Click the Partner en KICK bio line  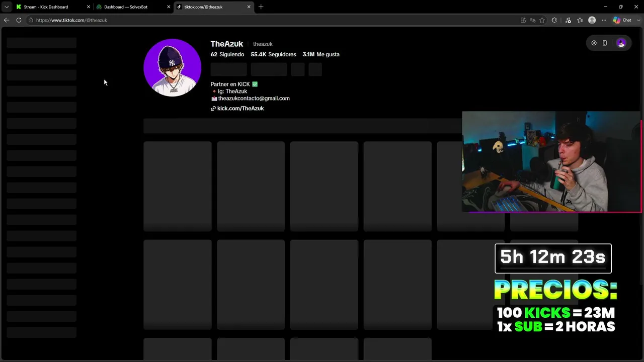tap(234, 84)
